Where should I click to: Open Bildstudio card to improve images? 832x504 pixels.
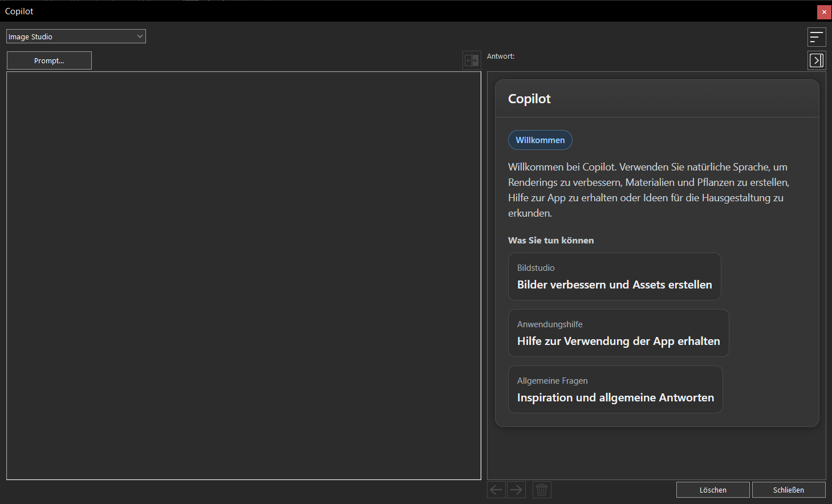point(615,277)
